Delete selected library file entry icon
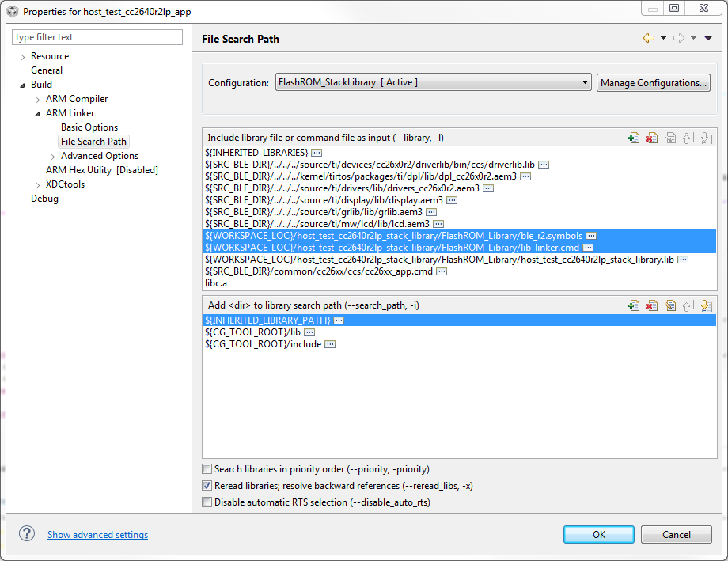The image size is (728, 561). [652, 138]
